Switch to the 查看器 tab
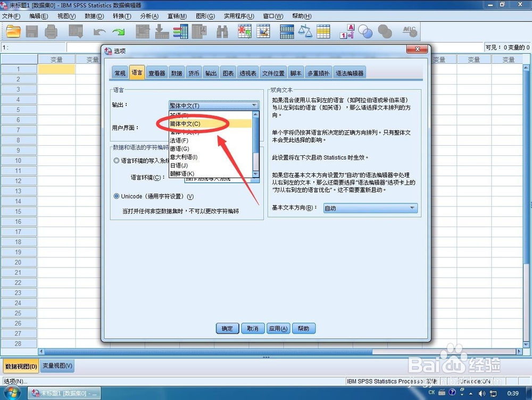This screenshot has height=400, width=532. [x=157, y=73]
